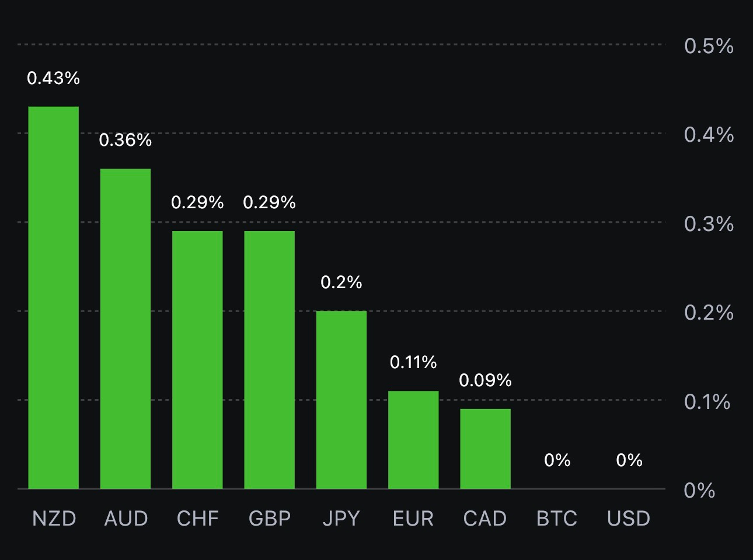The image size is (753, 560).
Task: Click the green JPY bar
Action: (x=341, y=400)
